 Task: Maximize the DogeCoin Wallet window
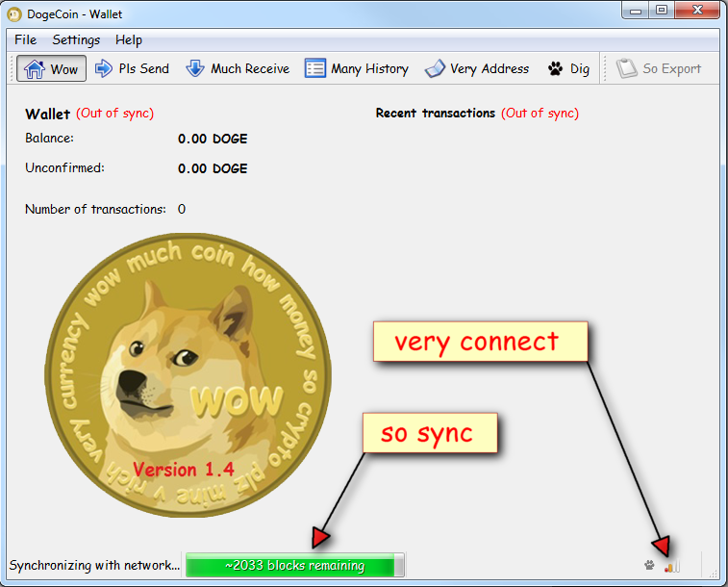click(662, 11)
